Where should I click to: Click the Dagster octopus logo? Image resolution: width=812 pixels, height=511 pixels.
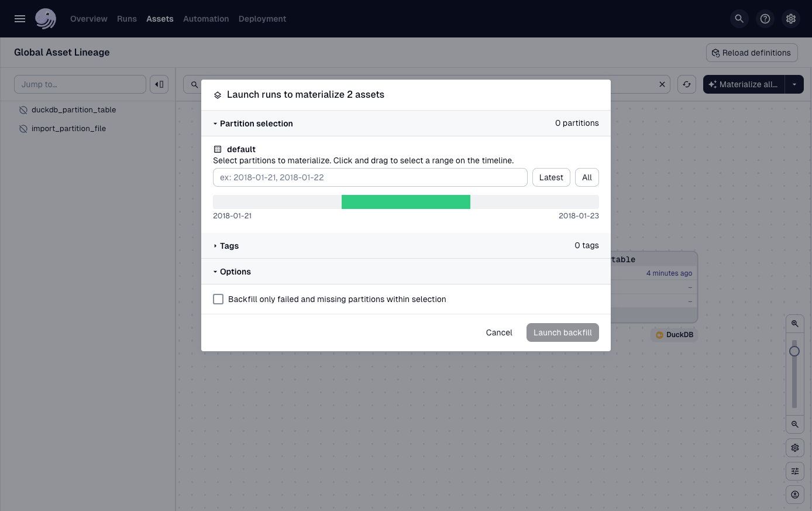tap(46, 18)
